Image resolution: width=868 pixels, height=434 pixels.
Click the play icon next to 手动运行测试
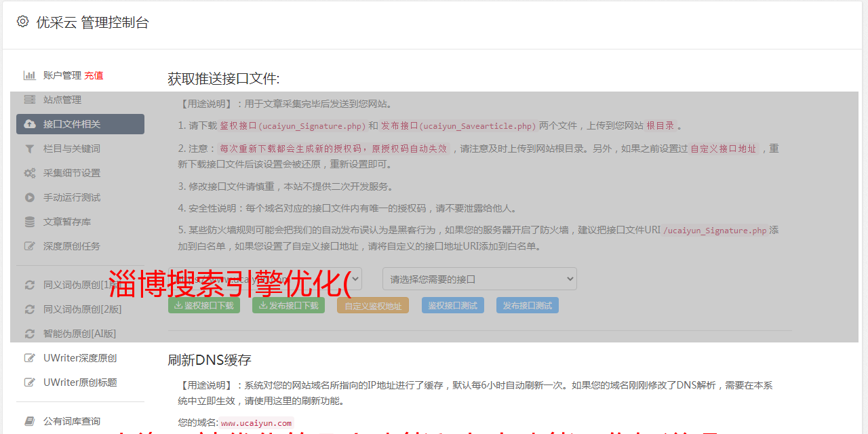click(x=30, y=197)
